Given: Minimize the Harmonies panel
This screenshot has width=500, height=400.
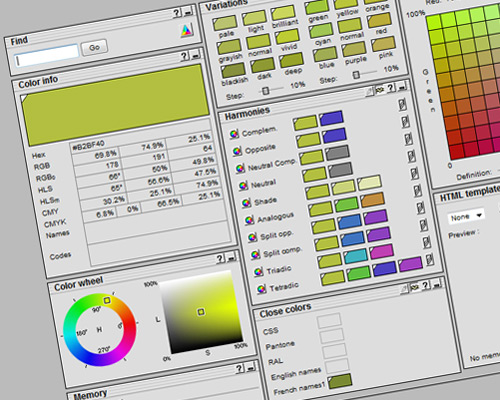Looking at the screenshot, I should (402, 86).
